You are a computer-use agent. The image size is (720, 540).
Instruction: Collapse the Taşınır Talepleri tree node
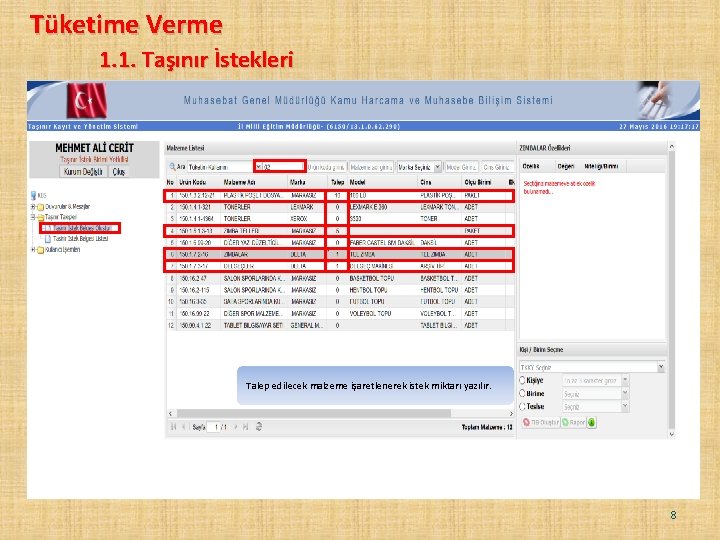(33, 217)
